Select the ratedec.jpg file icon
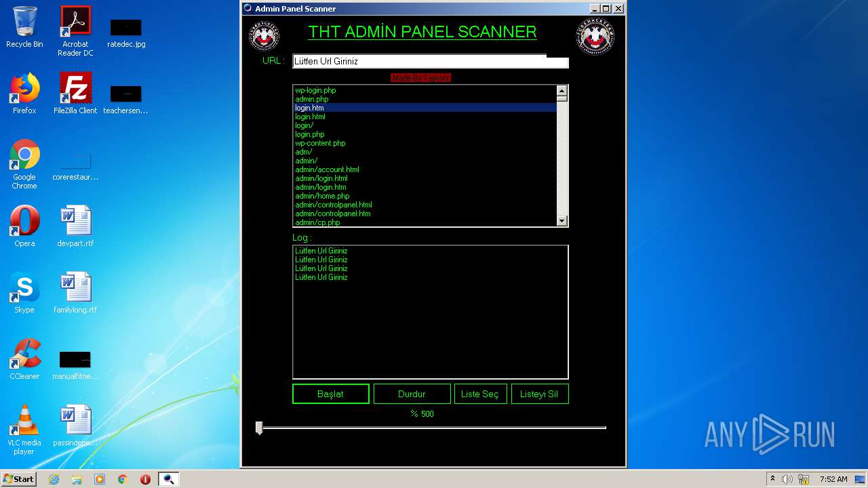The image size is (868, 488). click(x=126, y=33)
